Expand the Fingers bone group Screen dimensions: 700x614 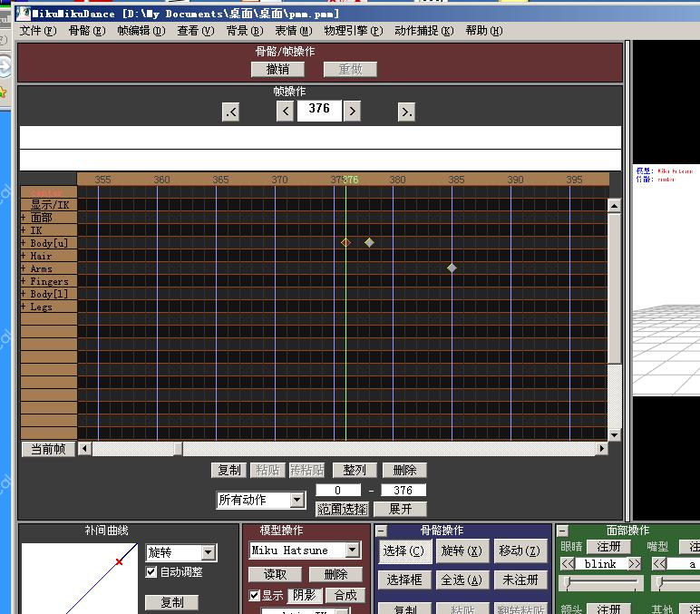[24, 281]
